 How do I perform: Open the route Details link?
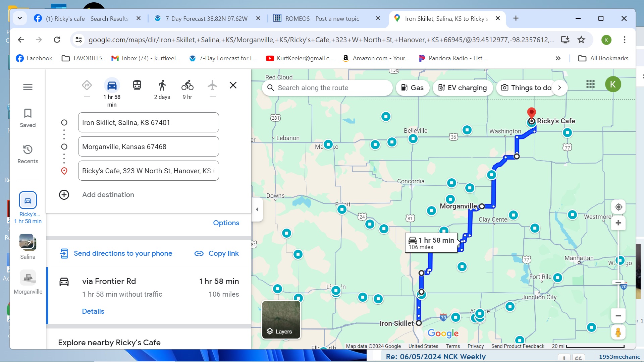click(x=93, y=311)
